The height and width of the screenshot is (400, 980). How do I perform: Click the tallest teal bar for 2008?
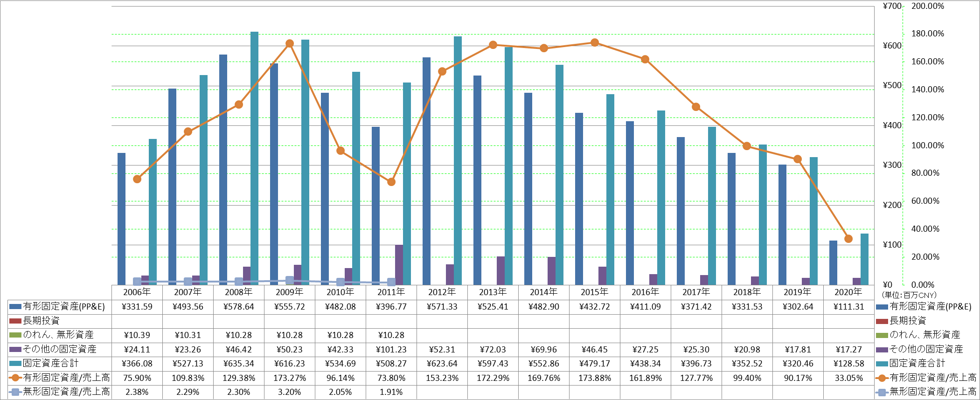tap(254, 158)
